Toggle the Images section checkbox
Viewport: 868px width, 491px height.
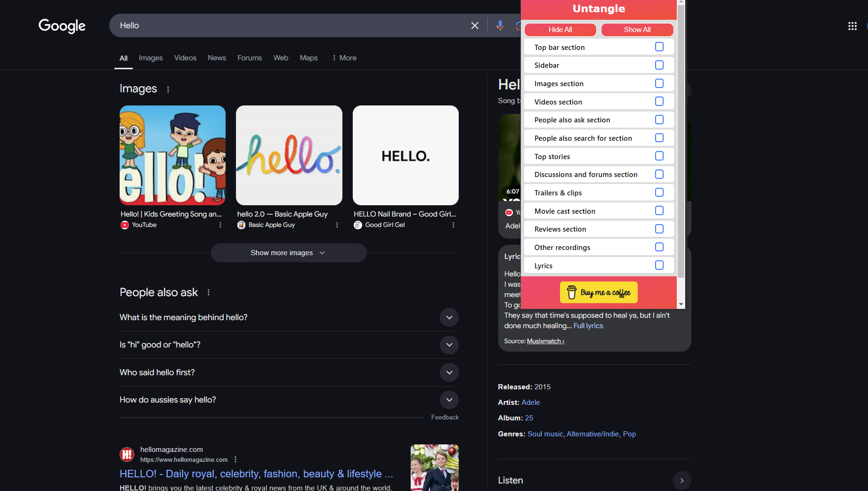pyautogui.click(x=659, y=83)
